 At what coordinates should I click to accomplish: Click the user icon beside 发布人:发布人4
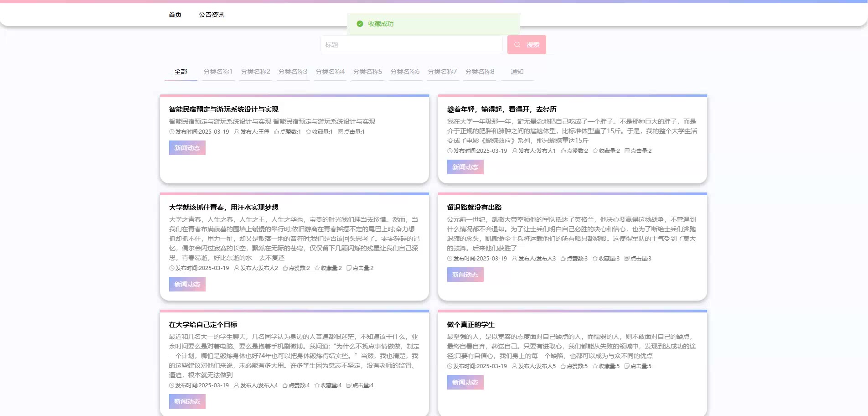click(x=237, y=385)
